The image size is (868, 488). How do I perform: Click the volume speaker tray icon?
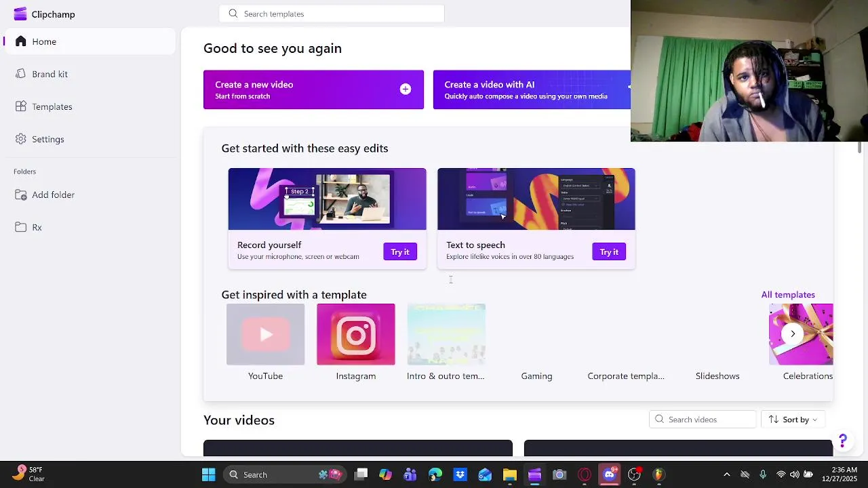(x=794, y=474)
